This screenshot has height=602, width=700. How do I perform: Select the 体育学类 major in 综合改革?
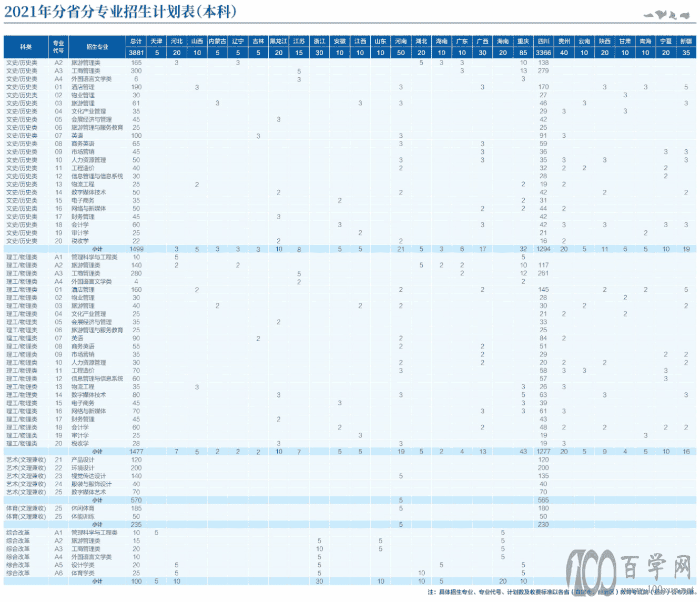tap(83, 573)
